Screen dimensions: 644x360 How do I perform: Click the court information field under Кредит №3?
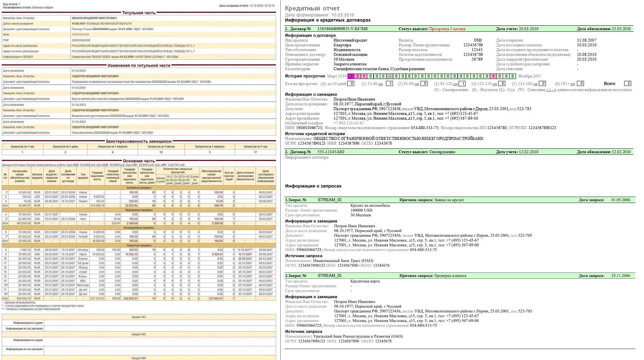(160, 323)
